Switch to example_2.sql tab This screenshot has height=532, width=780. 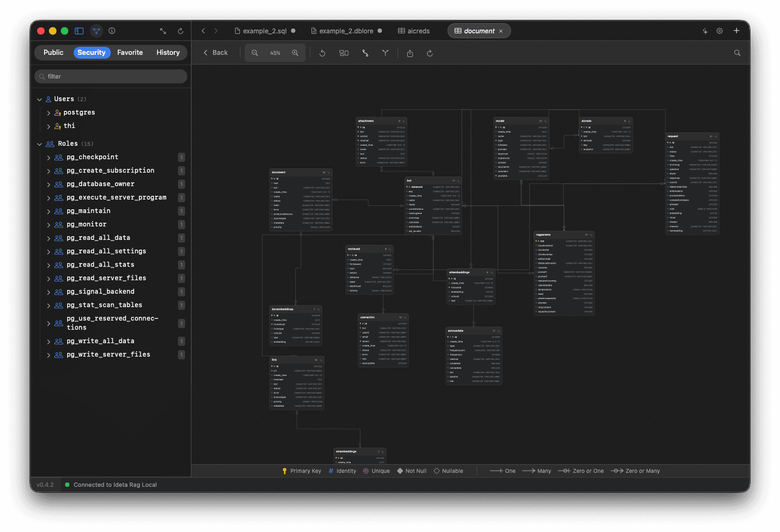pos(265,31)
